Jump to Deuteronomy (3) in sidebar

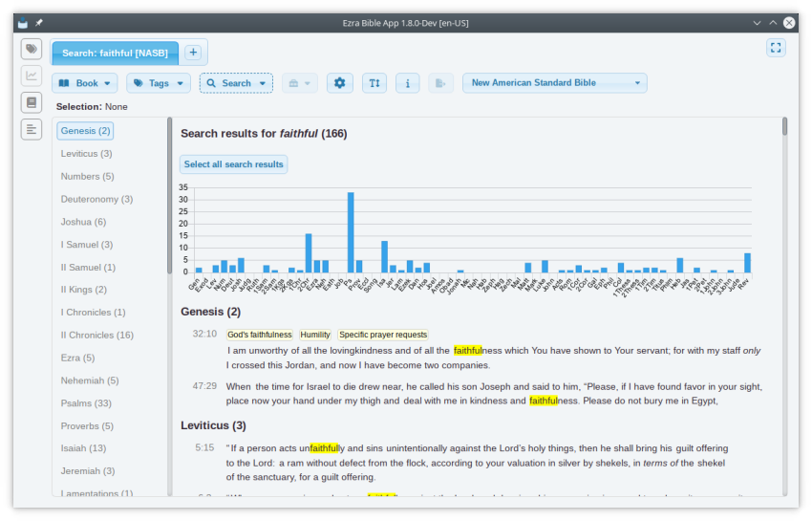tap(96, 199)
